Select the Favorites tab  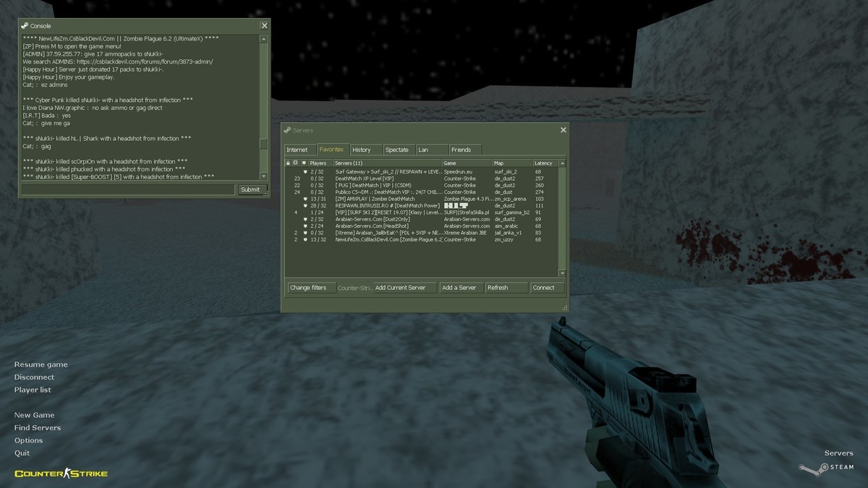332,149
